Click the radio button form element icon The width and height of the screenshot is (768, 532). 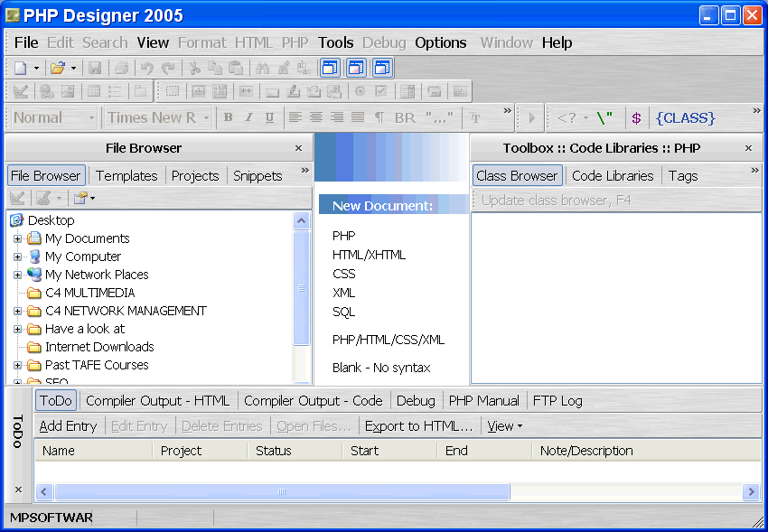[x=360, y=91]
